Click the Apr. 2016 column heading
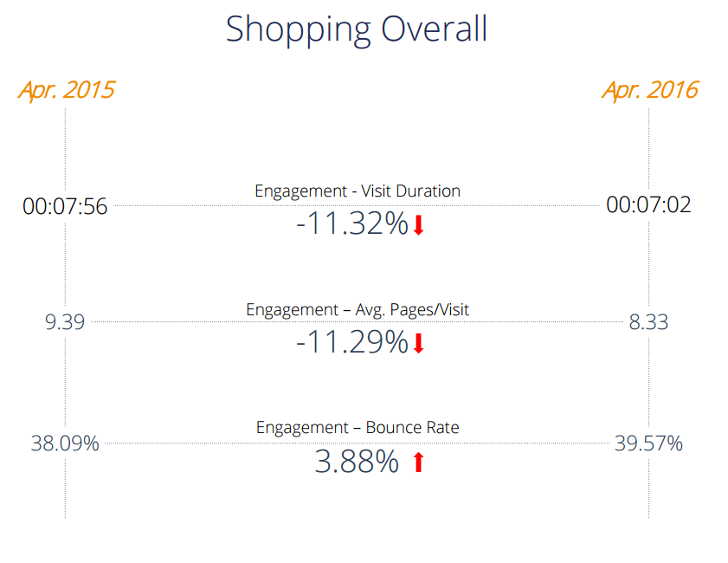728x563 pixels. [x=649, y=90]
